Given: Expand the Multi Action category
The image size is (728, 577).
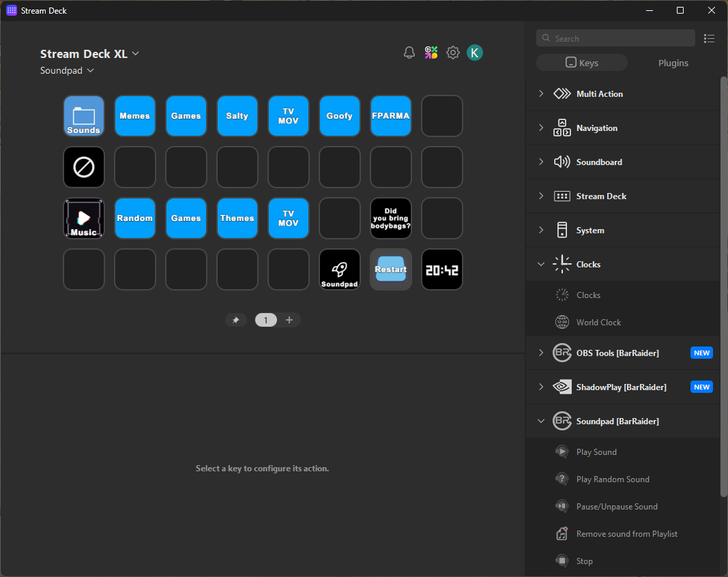Looking at the screenshot, I should [x=623, y=93].
